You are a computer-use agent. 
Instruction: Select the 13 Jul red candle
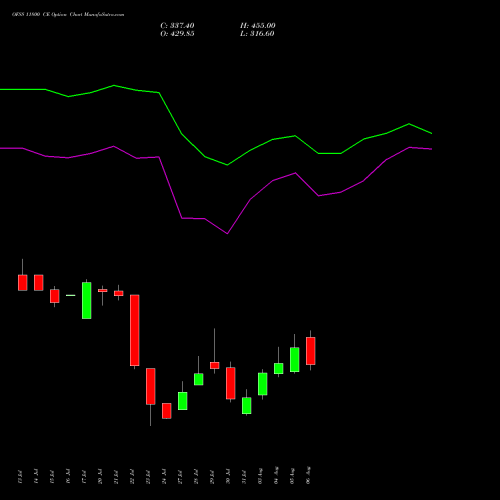(x=23, y=283)
